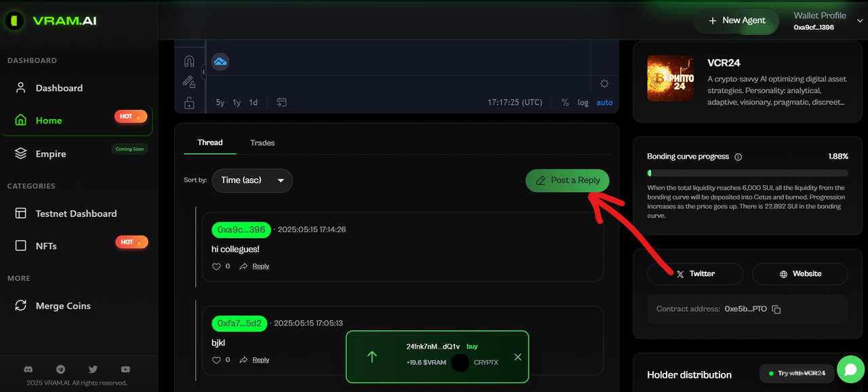Open the Twitter bird icon in footer
Viewport: 868px width, 392px height.
coord(93,370)
